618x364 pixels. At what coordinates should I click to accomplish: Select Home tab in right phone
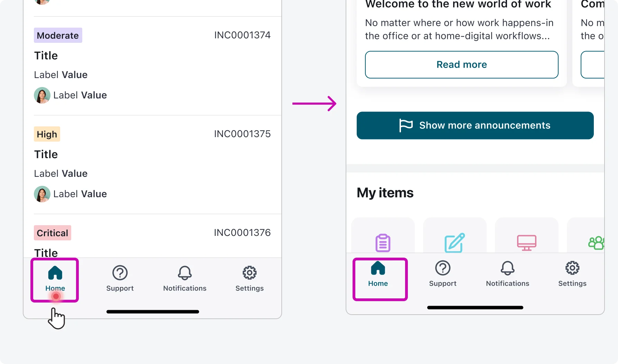(x=378, y=274)
